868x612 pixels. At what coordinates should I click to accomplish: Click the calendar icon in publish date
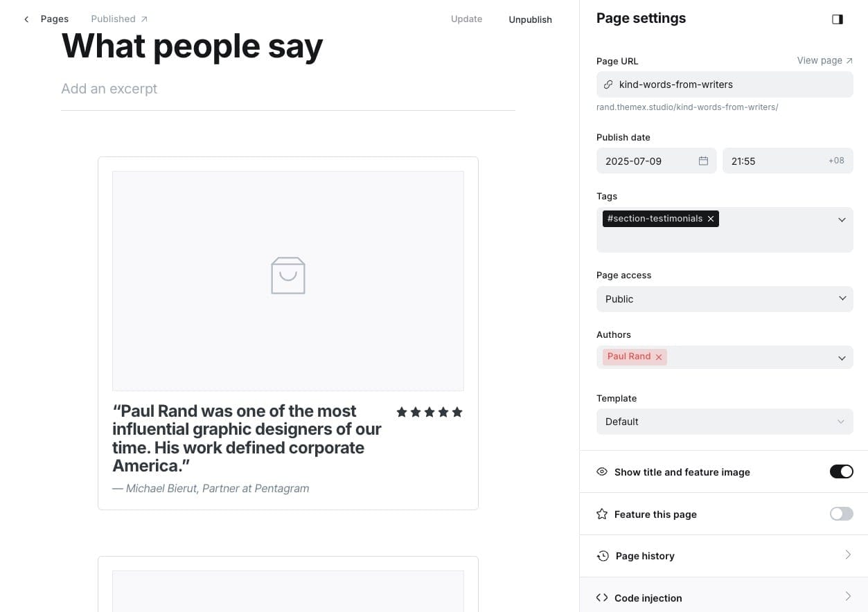click(x=703, y=161)
